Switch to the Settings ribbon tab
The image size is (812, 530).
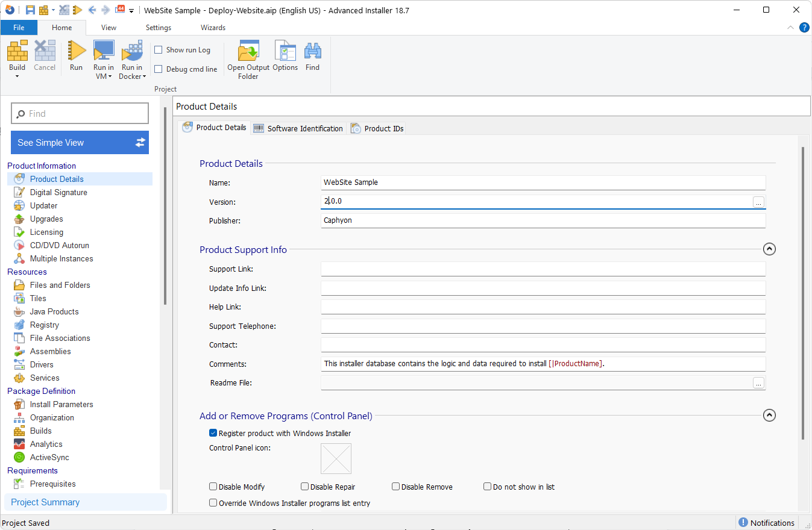159,28
